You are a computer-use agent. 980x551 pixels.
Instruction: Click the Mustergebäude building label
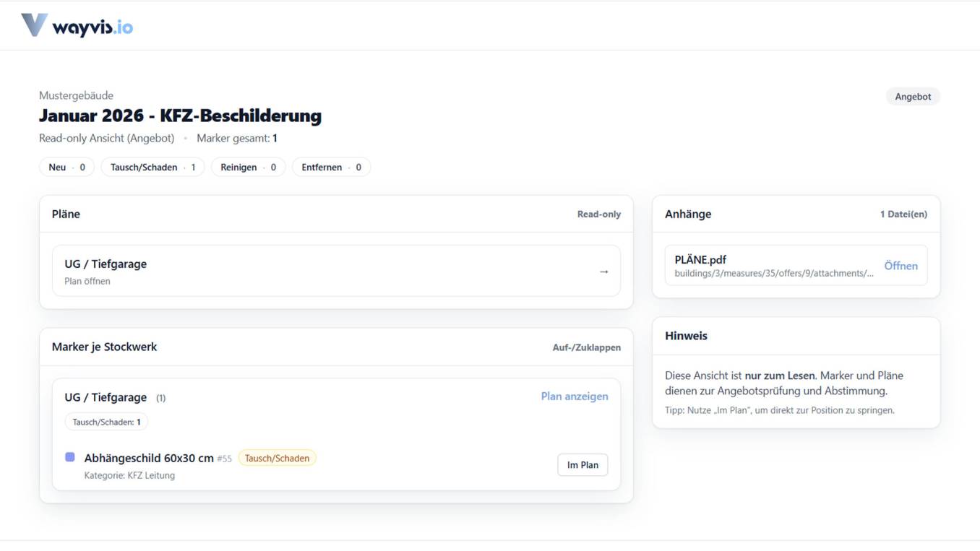76,95
